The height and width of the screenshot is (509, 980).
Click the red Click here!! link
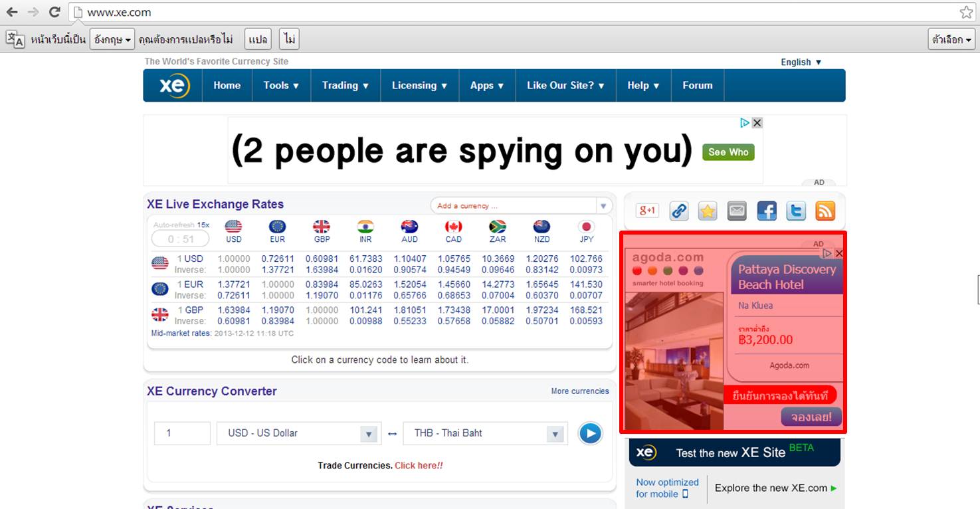point(419,466)
